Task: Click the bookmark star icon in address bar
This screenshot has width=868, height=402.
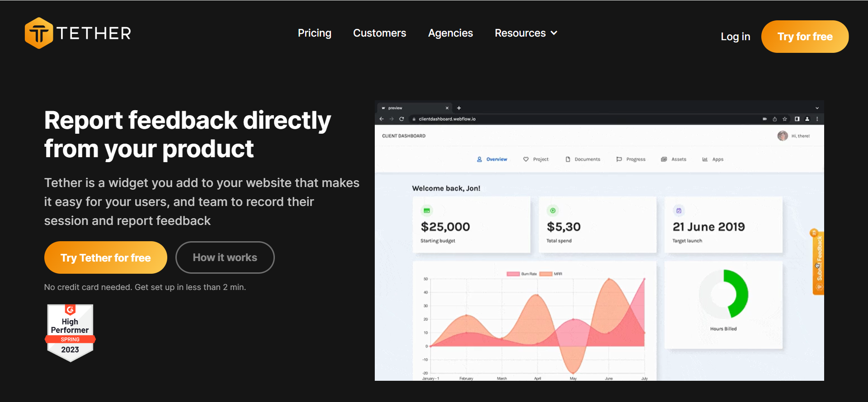Action: tap(785, 119)
